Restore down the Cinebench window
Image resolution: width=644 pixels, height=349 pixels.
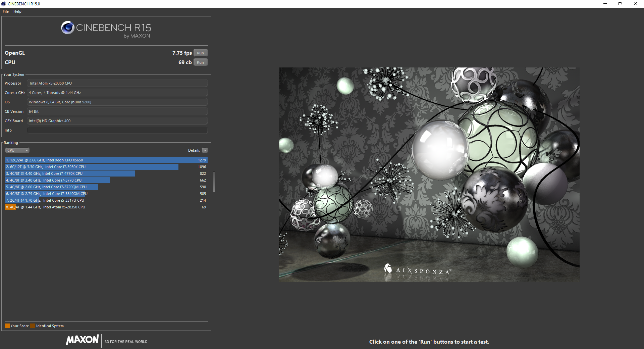pos(620,4)
